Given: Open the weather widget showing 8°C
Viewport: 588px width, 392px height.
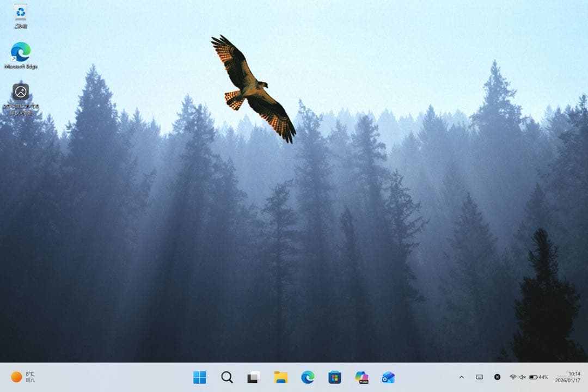Looking at the screenshot, I should (x=23, y=377).
